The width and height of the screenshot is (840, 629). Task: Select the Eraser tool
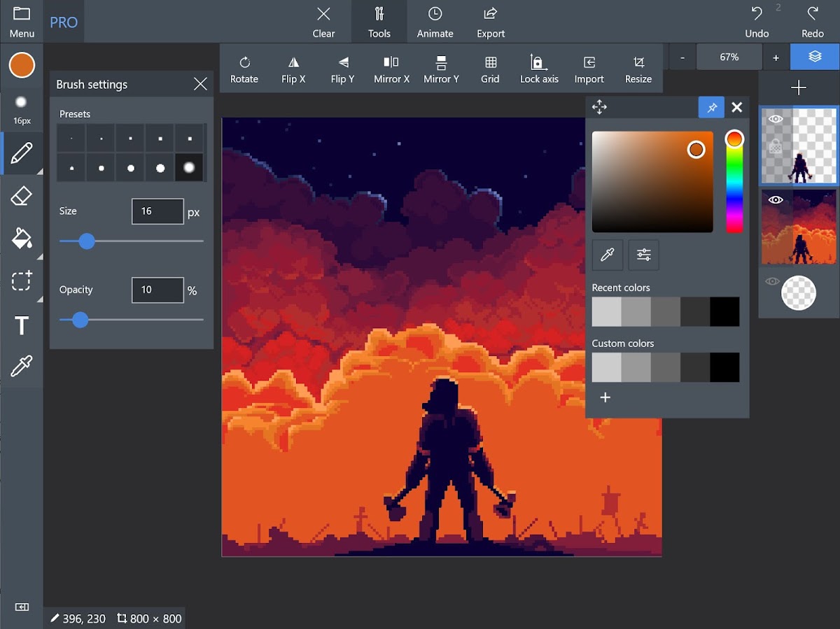(22, 197)
